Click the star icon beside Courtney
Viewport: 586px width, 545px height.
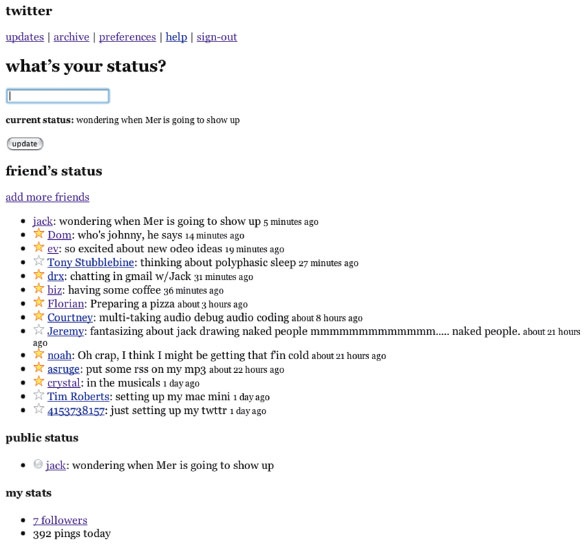coord(38,316)
